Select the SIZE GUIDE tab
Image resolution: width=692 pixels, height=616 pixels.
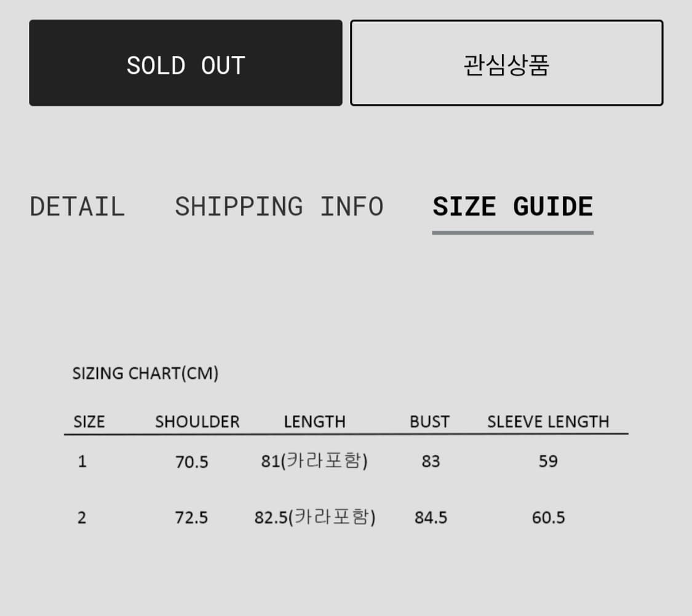pos(513,207)
